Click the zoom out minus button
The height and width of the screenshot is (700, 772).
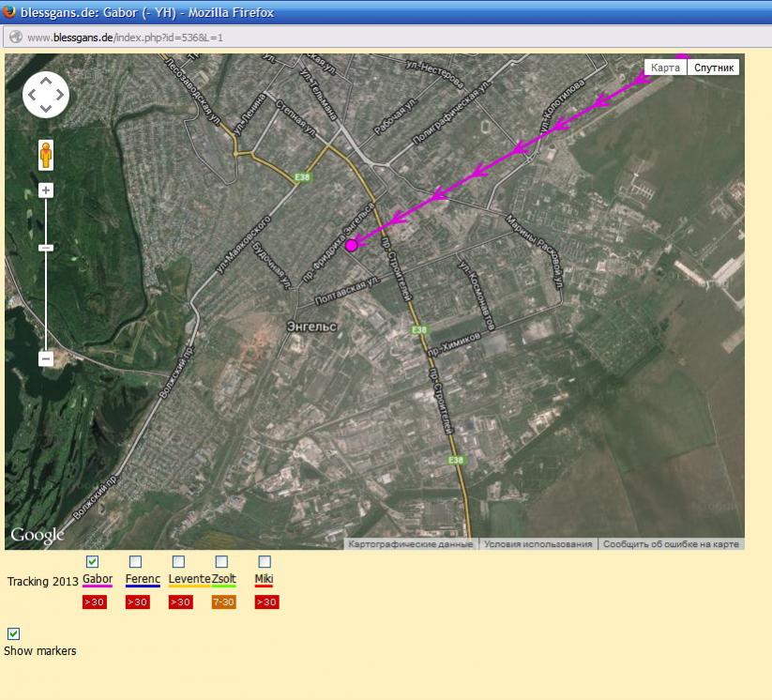point(45,358)
